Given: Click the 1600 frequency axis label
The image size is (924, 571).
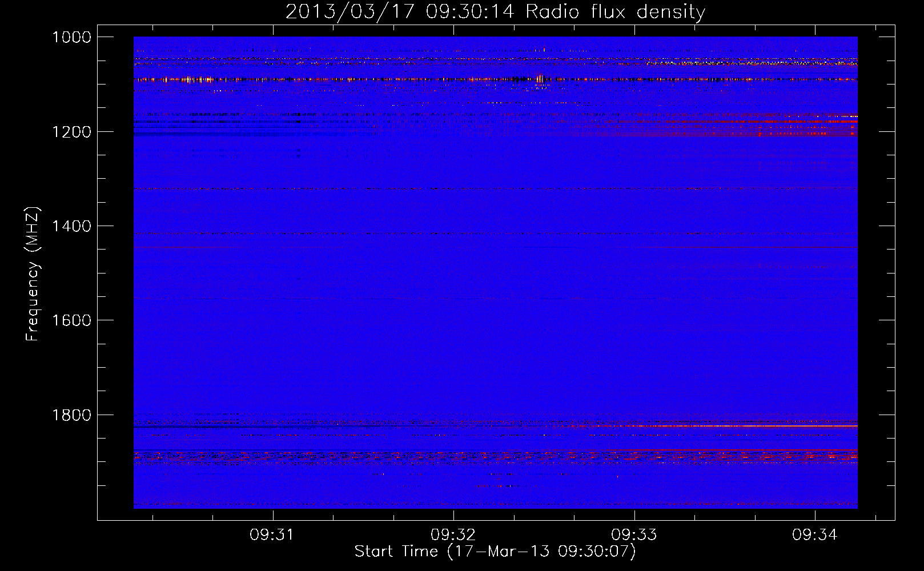Looking at the screenshot, I should click(x=71, y=320).
